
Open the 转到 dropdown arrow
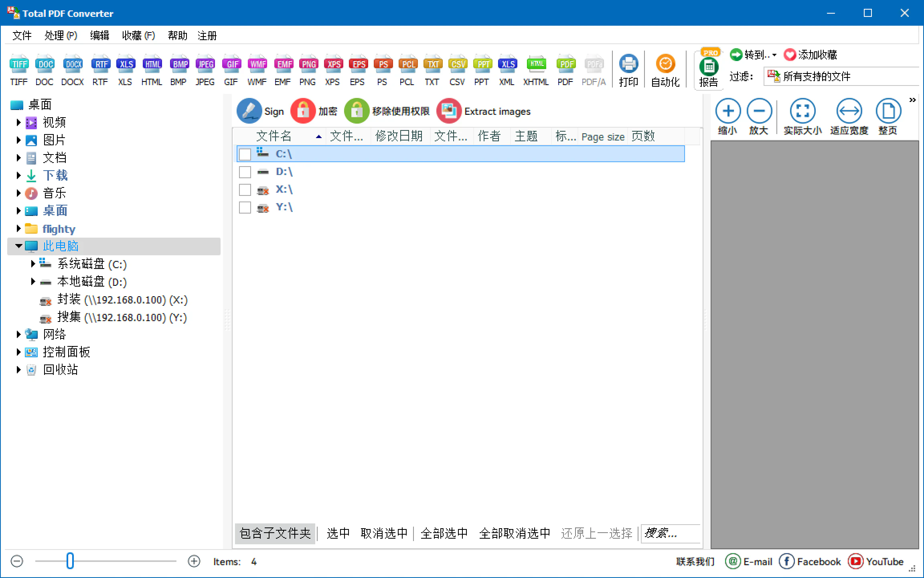(x=774, y=55)
